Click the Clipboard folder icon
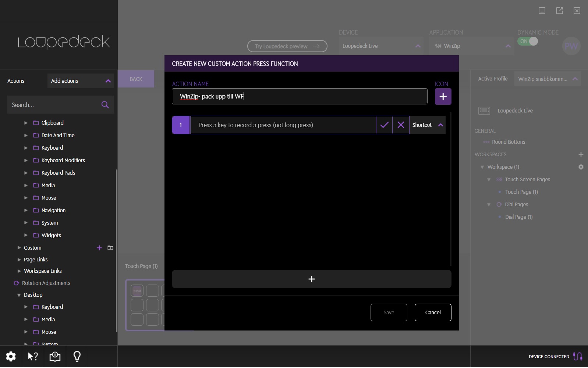 [x=36, y=123]
